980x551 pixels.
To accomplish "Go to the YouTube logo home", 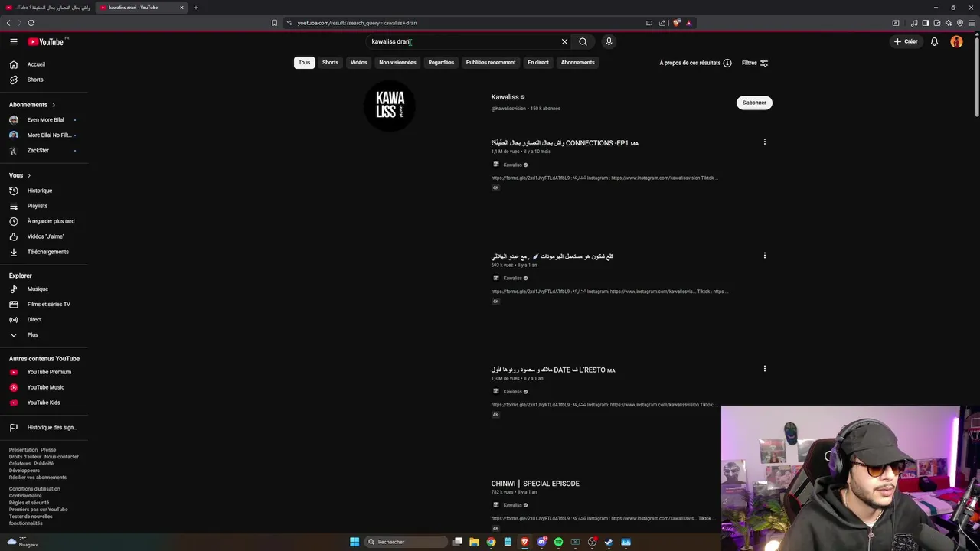I will point(47,41).
